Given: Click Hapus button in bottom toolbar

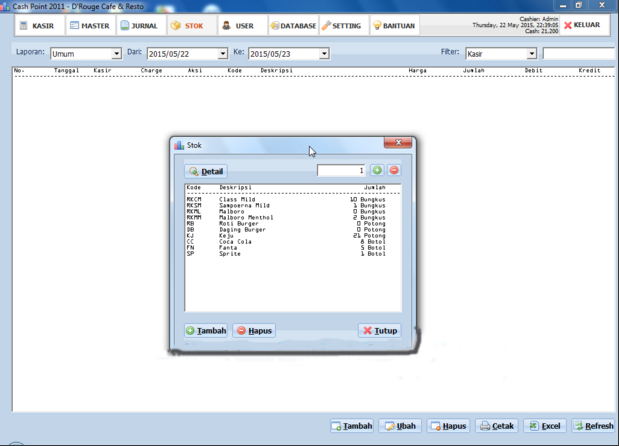Looking at the screenshot, I should (x=448, y=426).
